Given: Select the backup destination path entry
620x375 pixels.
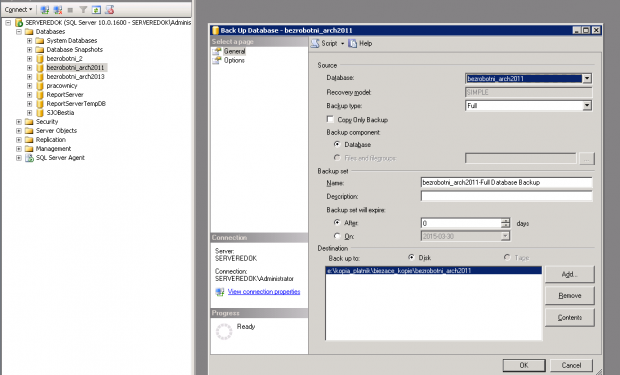Looking at the screenshot, I should click(x=433, y=271).
